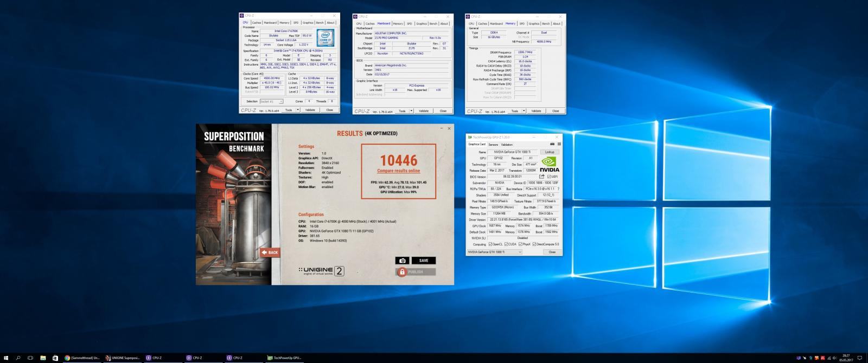Click Validate in the Memory CPU-Z window

(x=537, y=111)
